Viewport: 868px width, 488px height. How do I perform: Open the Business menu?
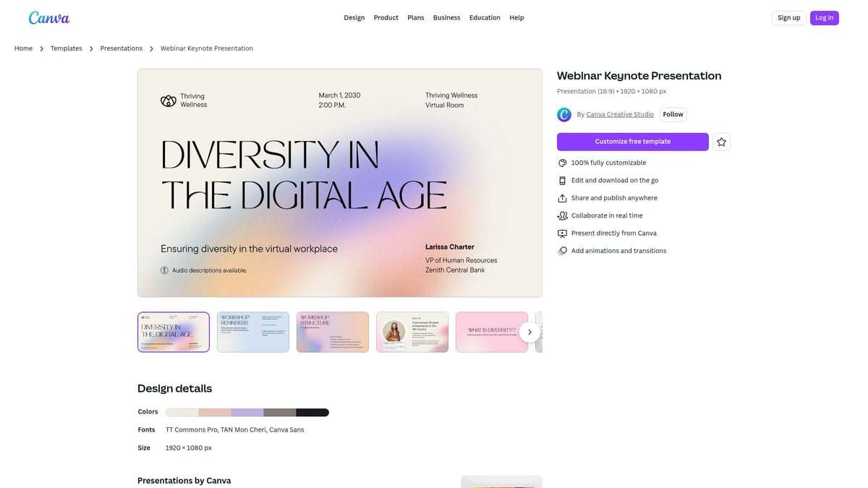(x=446, y=17)
